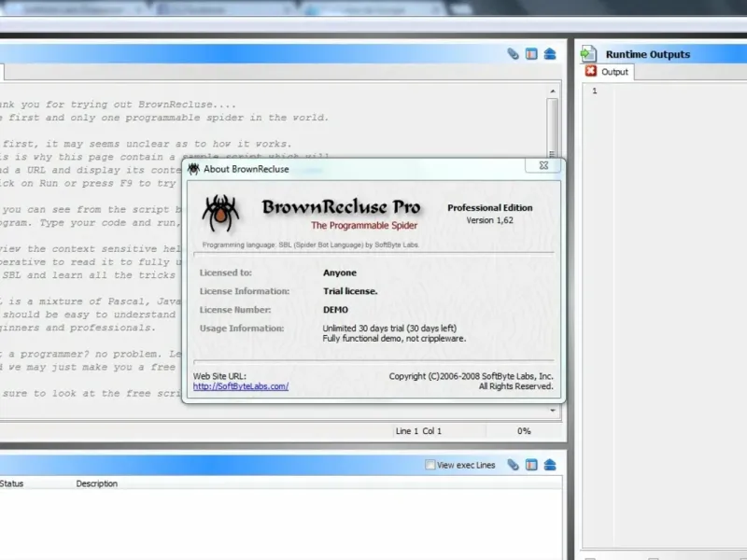The height and width of the screenshot is (560, 747).
Task: Click the Licensed to: label
Action: point(225,273)
